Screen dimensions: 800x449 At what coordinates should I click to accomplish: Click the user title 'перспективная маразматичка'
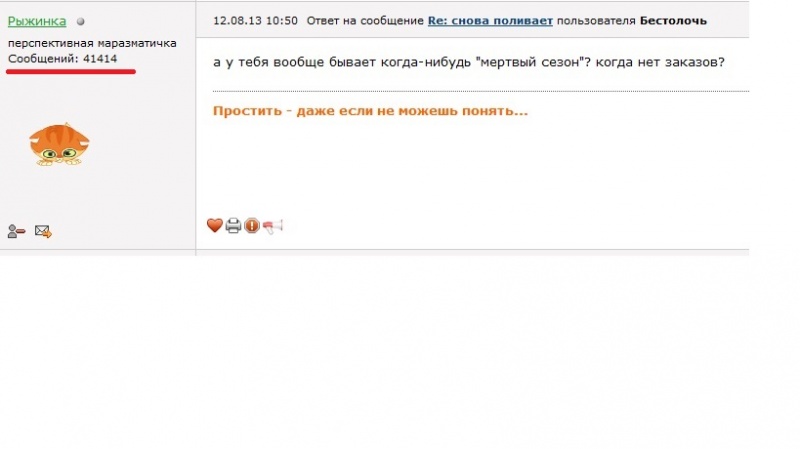coord(92,43)
